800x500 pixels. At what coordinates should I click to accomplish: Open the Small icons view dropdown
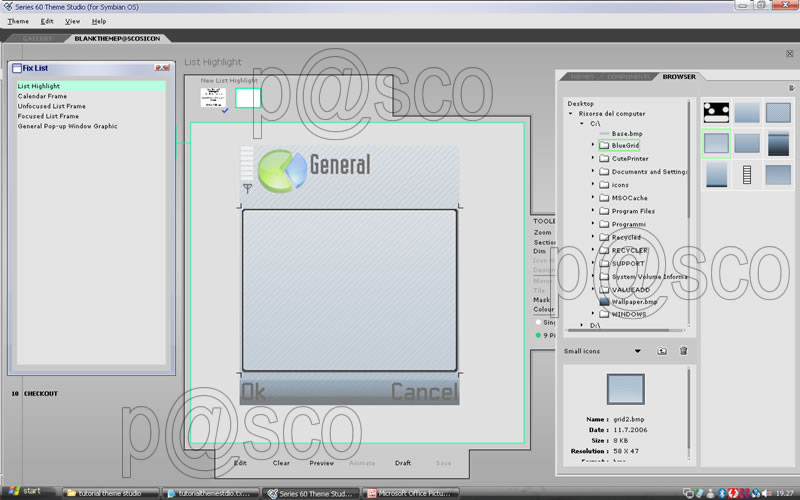coord(637,351)
